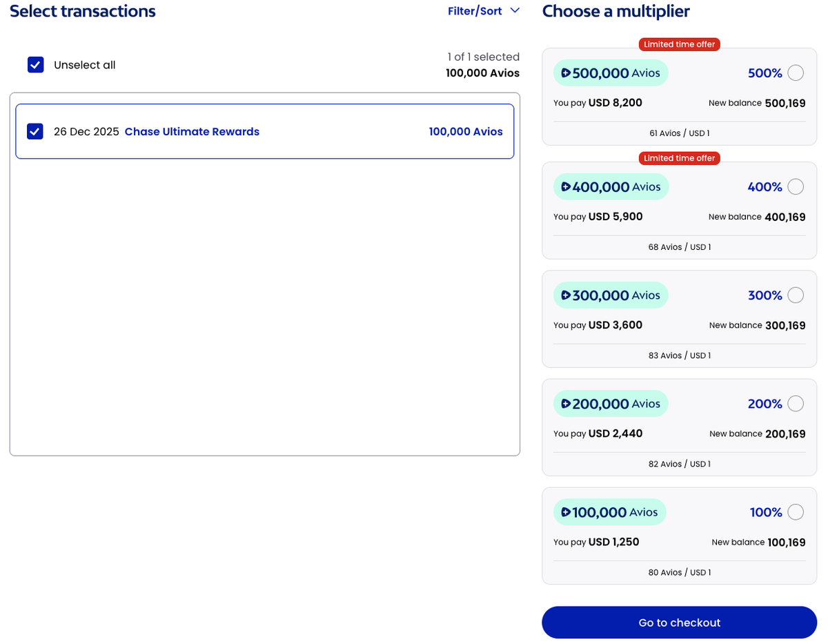
Task: Click the 400,000 Avios pill badge
Action: (611, 186)
